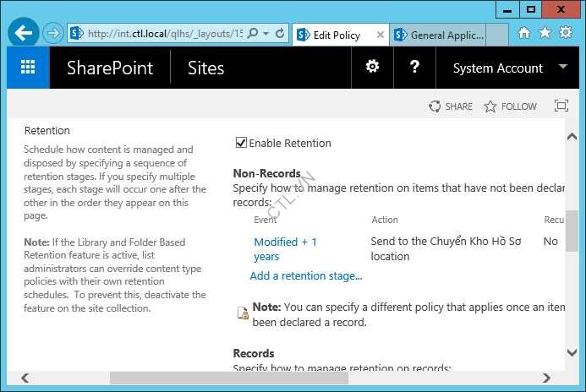Select the Edit Policy tab
Image resolution: width=586 pixels, height=392 pixels.
tap(336, 35)
